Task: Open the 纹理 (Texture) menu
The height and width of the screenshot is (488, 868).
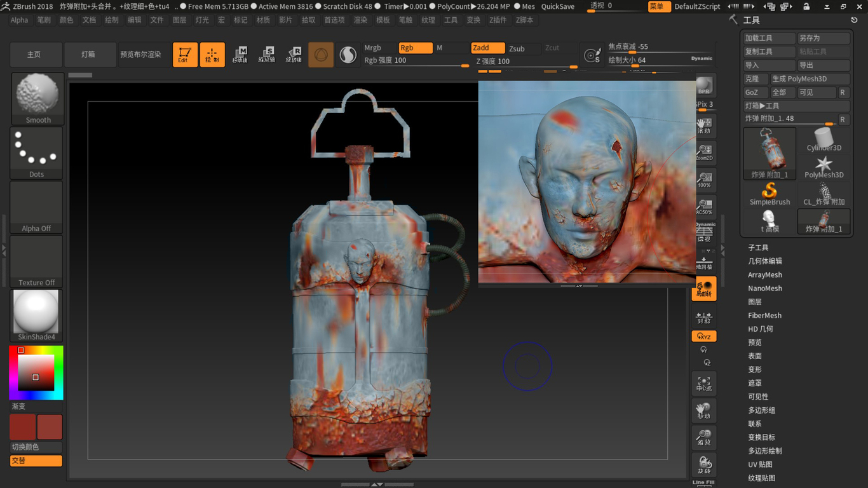Action: (428, 20)
